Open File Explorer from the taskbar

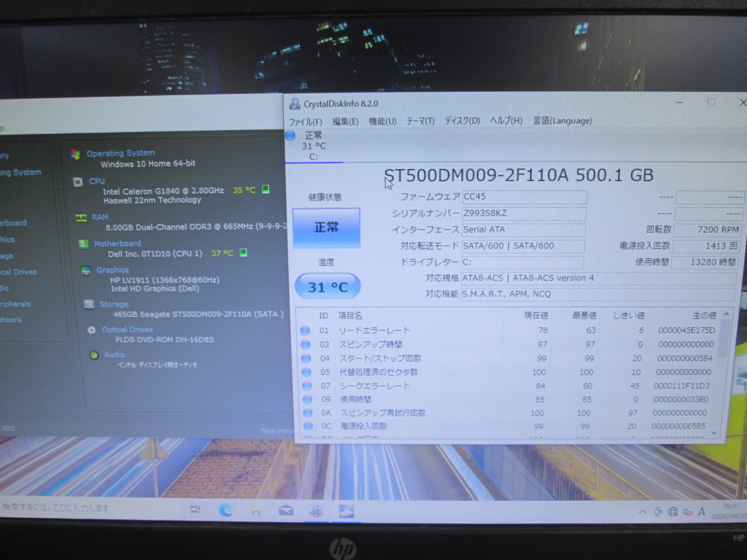coord(255,510)
